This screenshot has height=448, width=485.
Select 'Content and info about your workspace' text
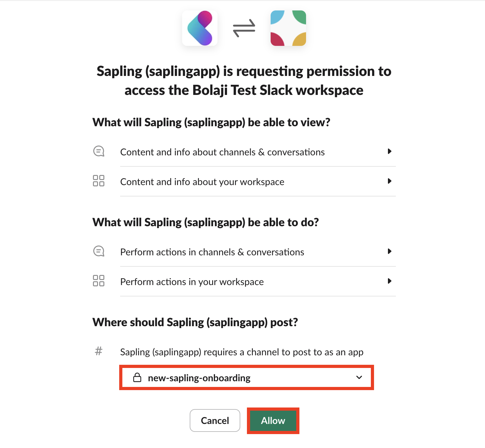202,182
